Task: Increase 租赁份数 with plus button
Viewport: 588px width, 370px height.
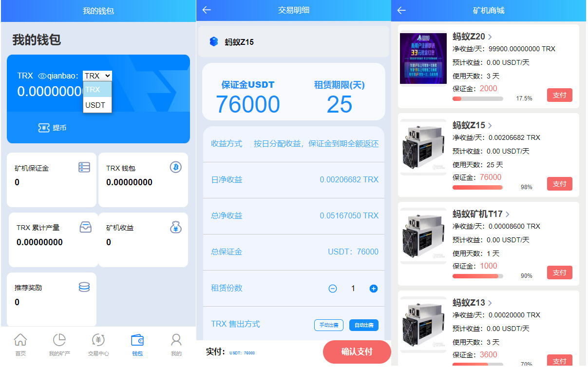Action: coord(374,289)
